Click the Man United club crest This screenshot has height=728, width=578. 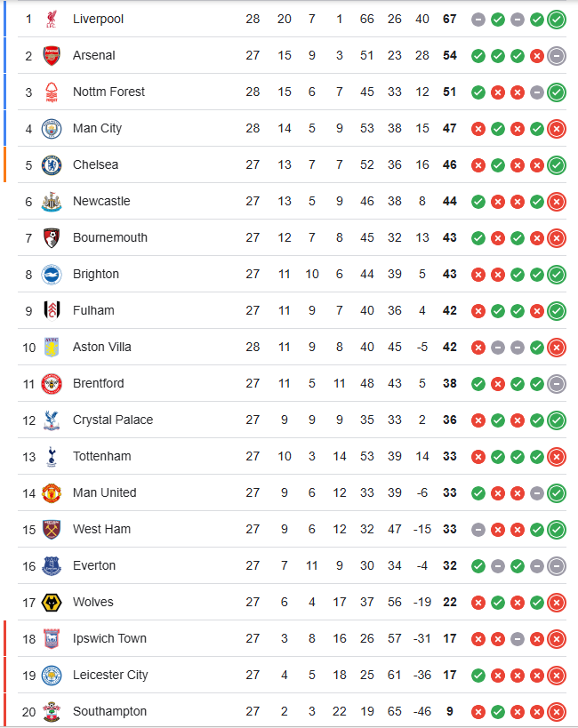pyautogui.click(x=52, y=493)
